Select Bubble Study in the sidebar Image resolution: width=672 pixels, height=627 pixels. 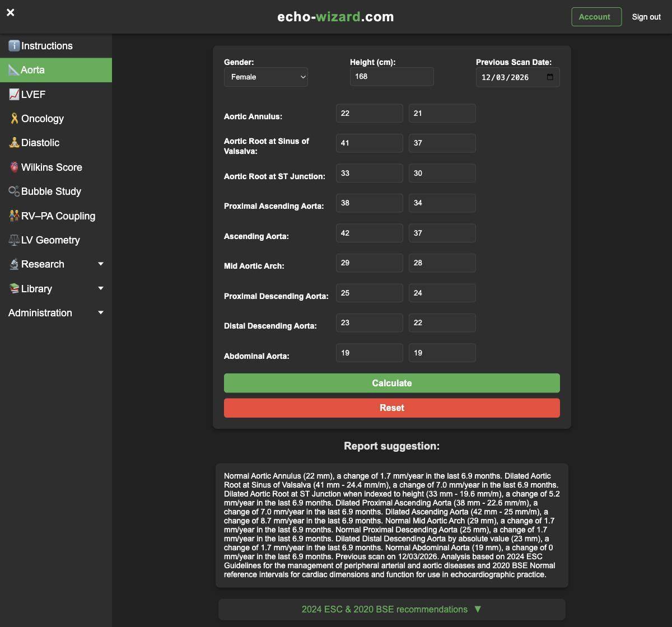click(56, 191)
